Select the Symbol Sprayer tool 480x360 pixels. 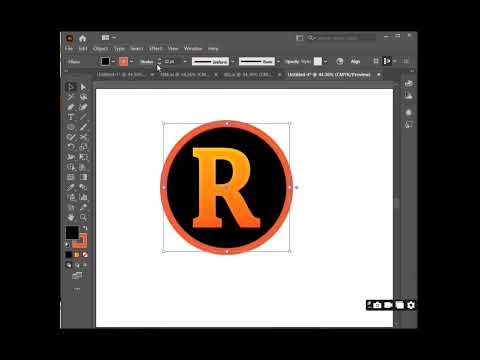71,197
